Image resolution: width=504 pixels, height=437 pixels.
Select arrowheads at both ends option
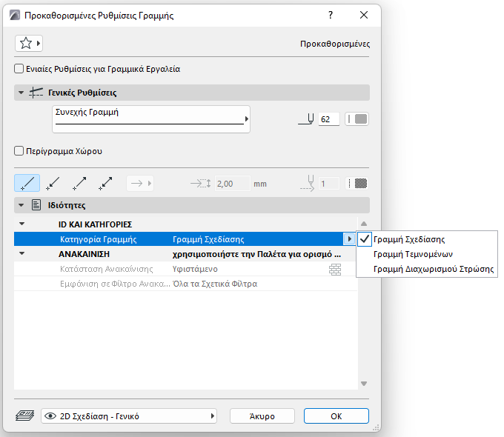105,183
